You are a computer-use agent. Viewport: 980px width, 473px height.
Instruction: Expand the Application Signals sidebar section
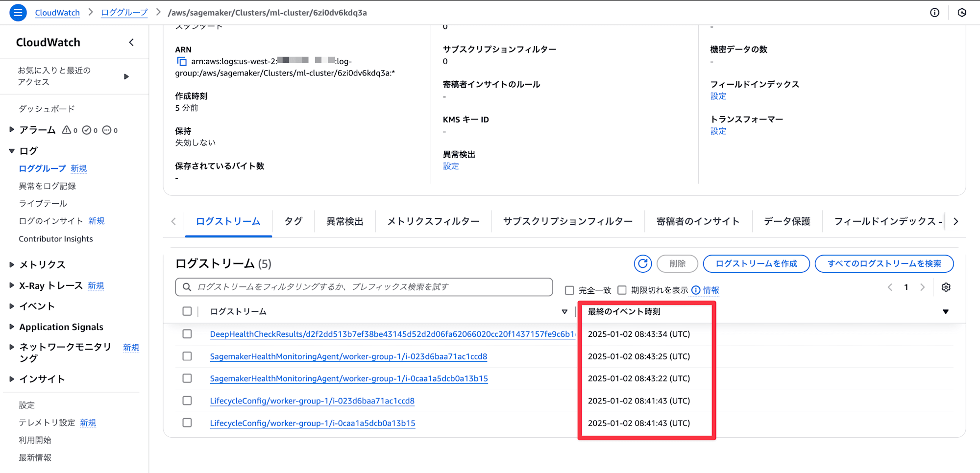(12, 327)
